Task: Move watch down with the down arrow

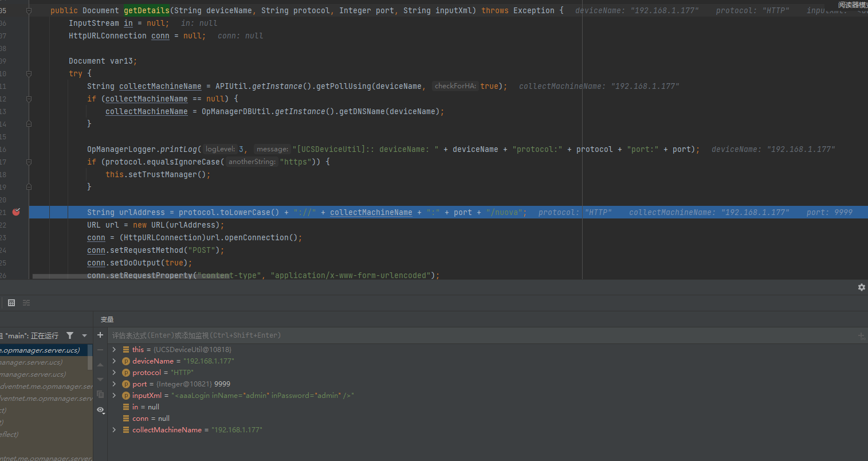Action: 100,380
